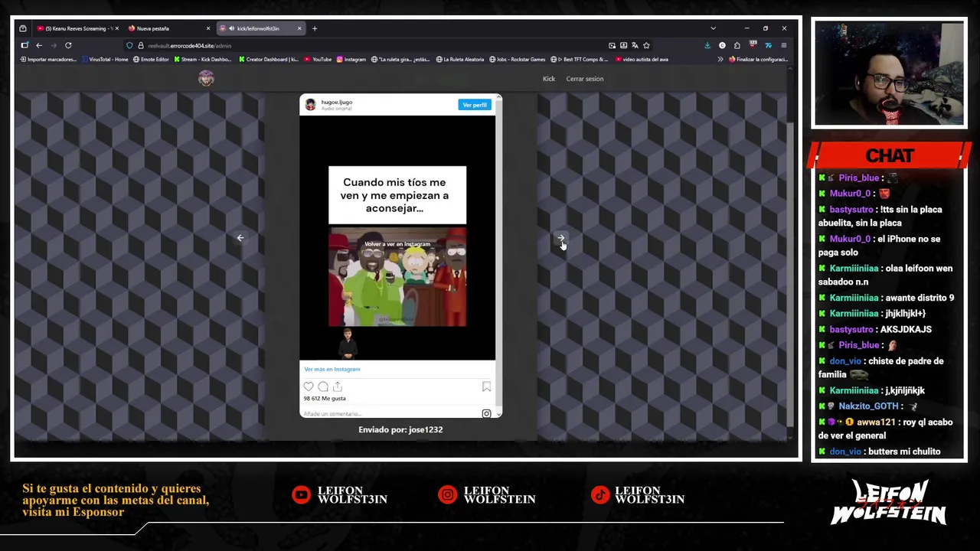This screenshot has width=980, height=551.
Task: Open the La Ruleta Aleatoria bookmark
Action: pos(460,59)
